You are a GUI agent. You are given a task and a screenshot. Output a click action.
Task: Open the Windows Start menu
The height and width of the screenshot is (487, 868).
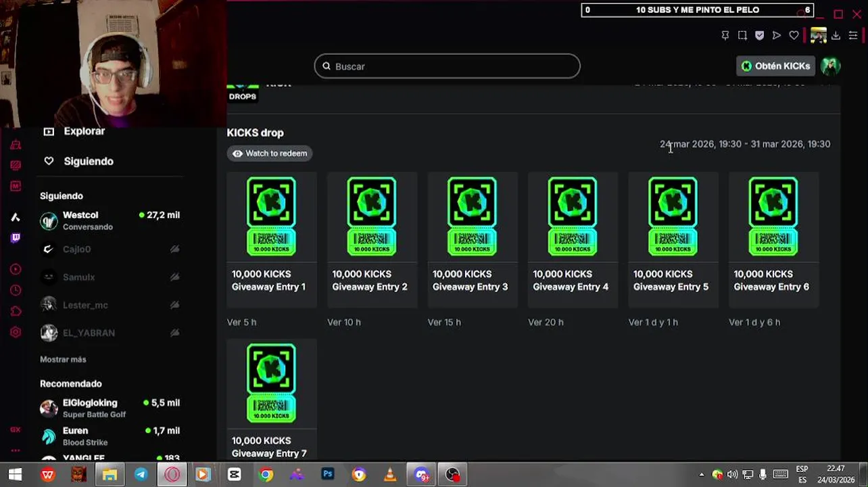pos(15,475)
